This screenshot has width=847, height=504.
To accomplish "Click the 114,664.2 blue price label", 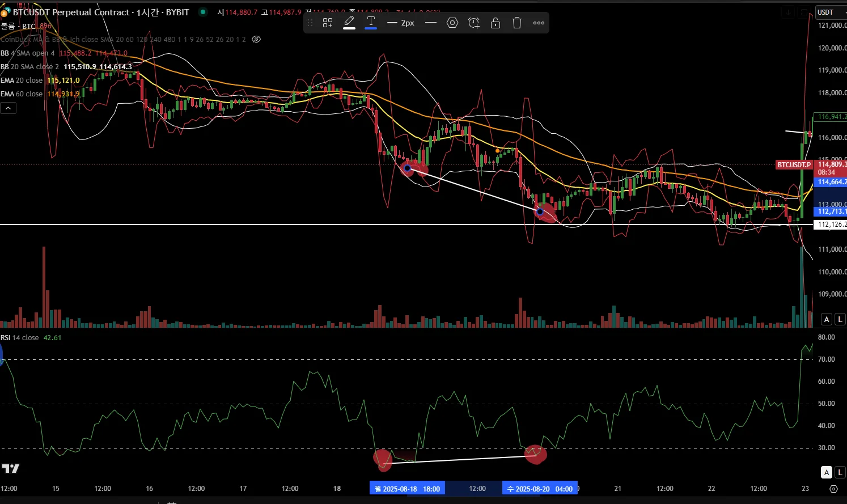I will pos(831,182).
